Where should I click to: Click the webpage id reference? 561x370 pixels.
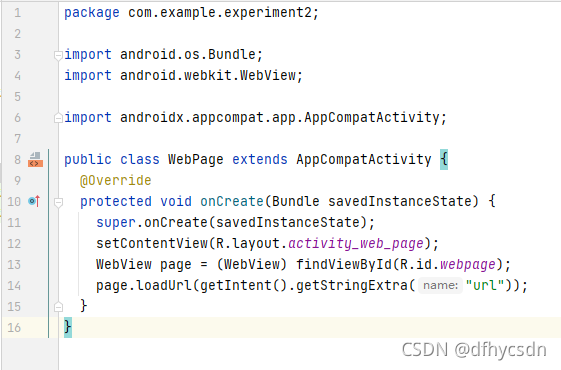click(467, 265)
